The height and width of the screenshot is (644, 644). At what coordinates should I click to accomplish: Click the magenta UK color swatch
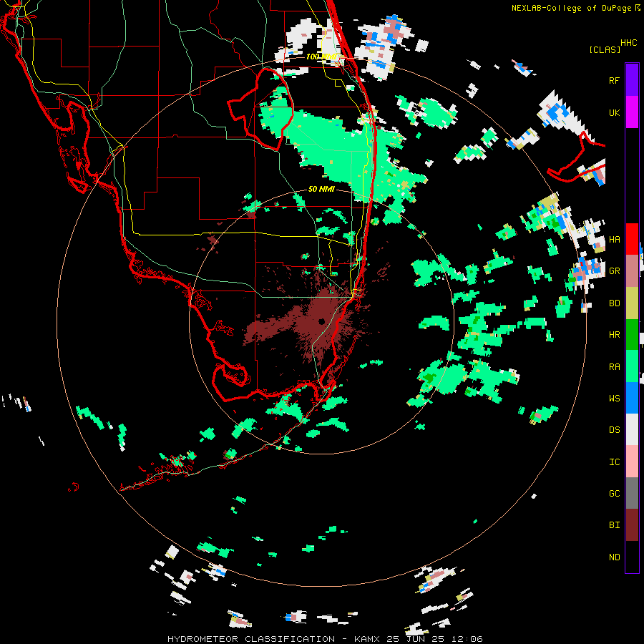point(632,112)
